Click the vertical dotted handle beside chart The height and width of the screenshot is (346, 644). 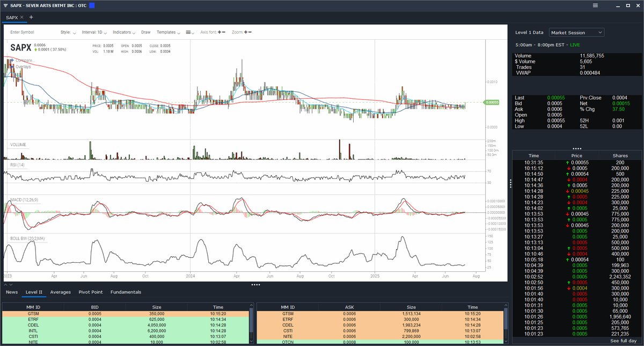[x=510, y=183]
